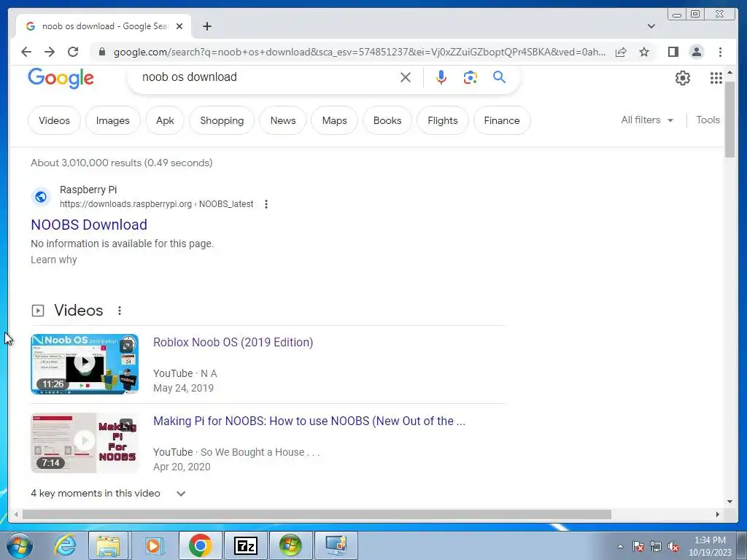Open more options for Videos section
The width and height of the screenshot is (747, 560).
point(120,311)
